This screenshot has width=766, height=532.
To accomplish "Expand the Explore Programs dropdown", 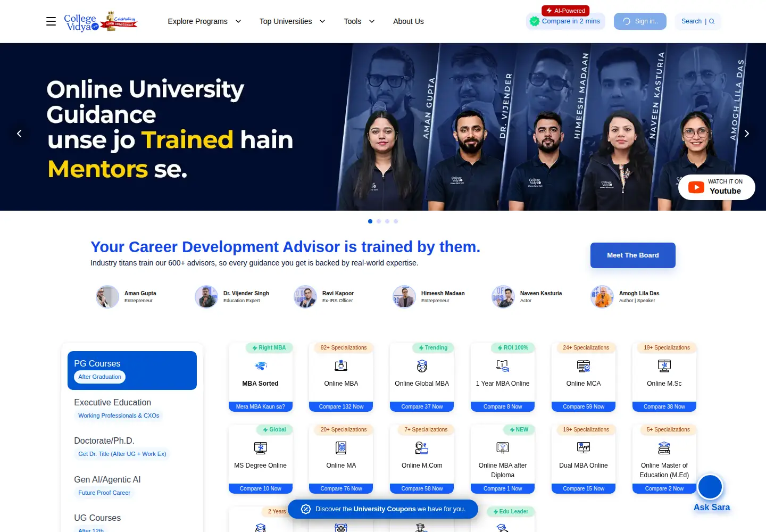I will pyautogui.click(x=205, y=21).
